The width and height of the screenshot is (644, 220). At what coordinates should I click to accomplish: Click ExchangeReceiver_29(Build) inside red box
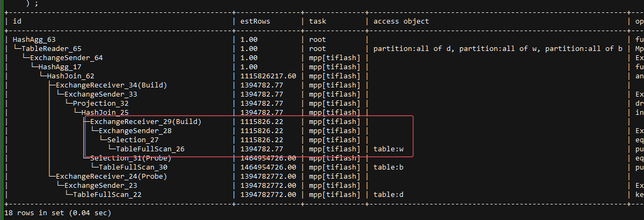click(x=145, y=122)
